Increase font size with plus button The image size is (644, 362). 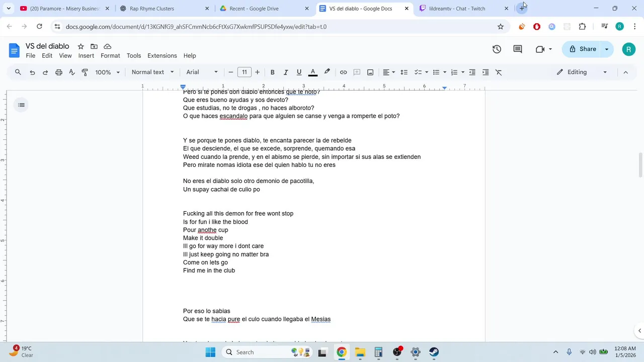click(x=258, y=72)
